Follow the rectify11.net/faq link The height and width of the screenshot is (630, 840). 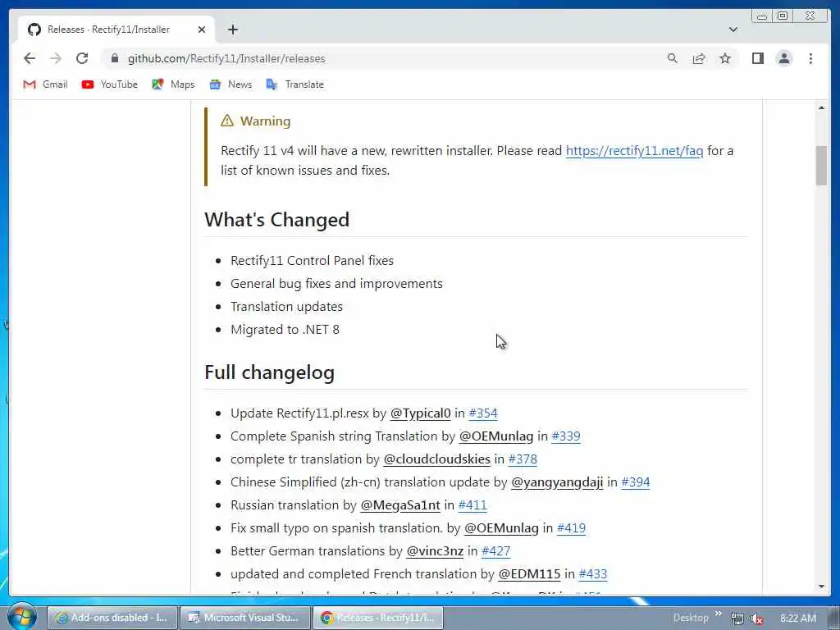point(634,151)
